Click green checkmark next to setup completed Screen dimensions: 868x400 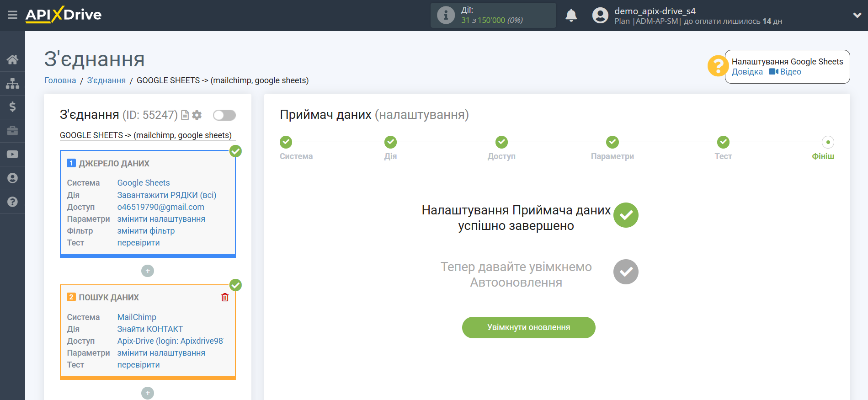coord(626,215)
